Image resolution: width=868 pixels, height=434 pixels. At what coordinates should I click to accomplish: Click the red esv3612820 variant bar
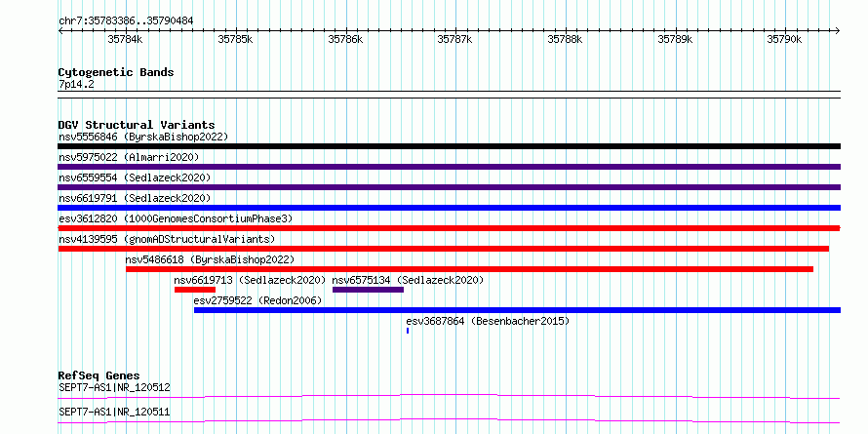pos(449,228)
